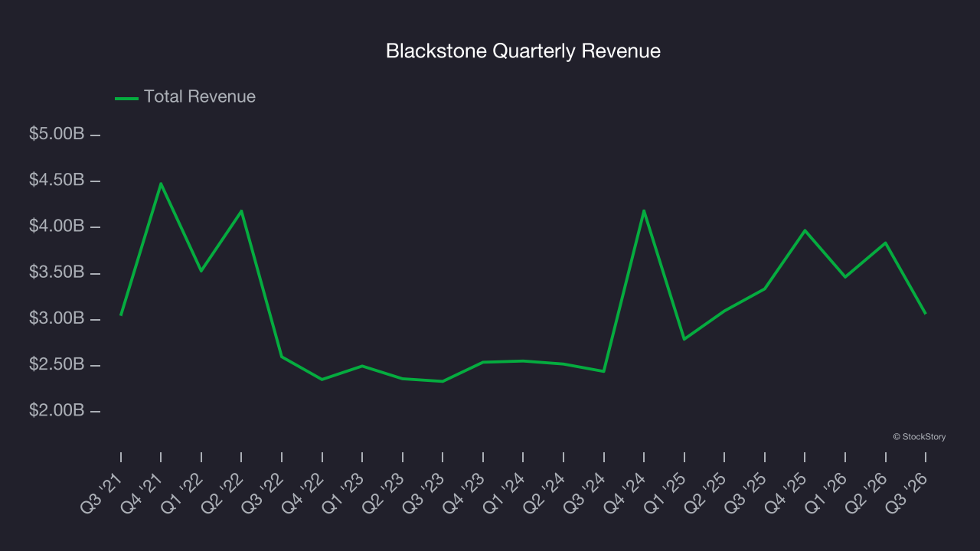Click the "Q1 '26" x-axis label
The image size is (980, 551).
tap(827, 492)
